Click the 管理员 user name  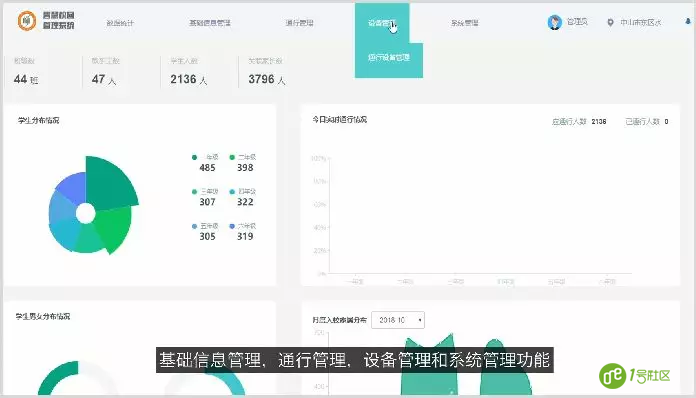point(577,22)
